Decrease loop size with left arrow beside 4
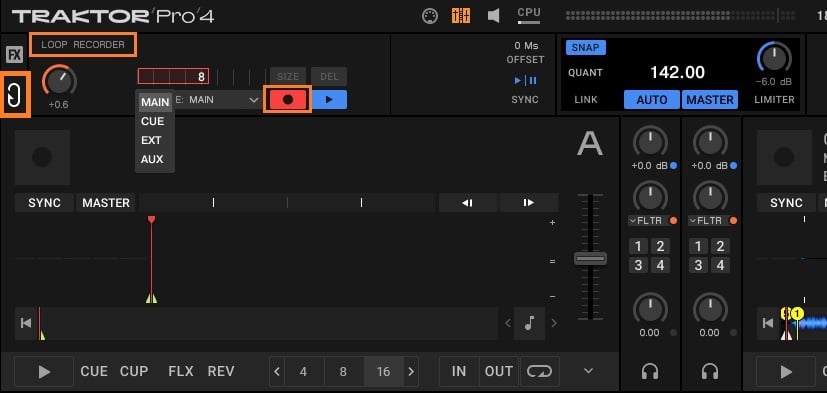The image size is (827, 393). pyautogui.click(x=277, y=371)
